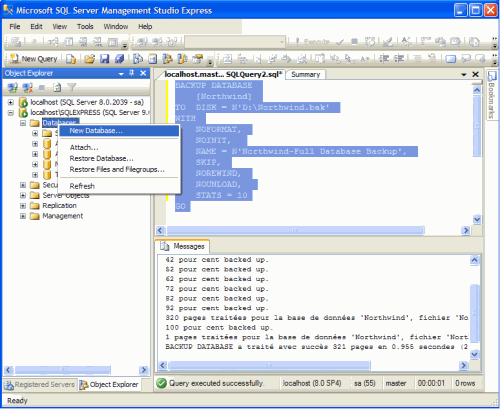The width and height of the screenshot is (500, 409).
Task: Click Increase Indent icon in text editor toolbar
Action: 399,59
